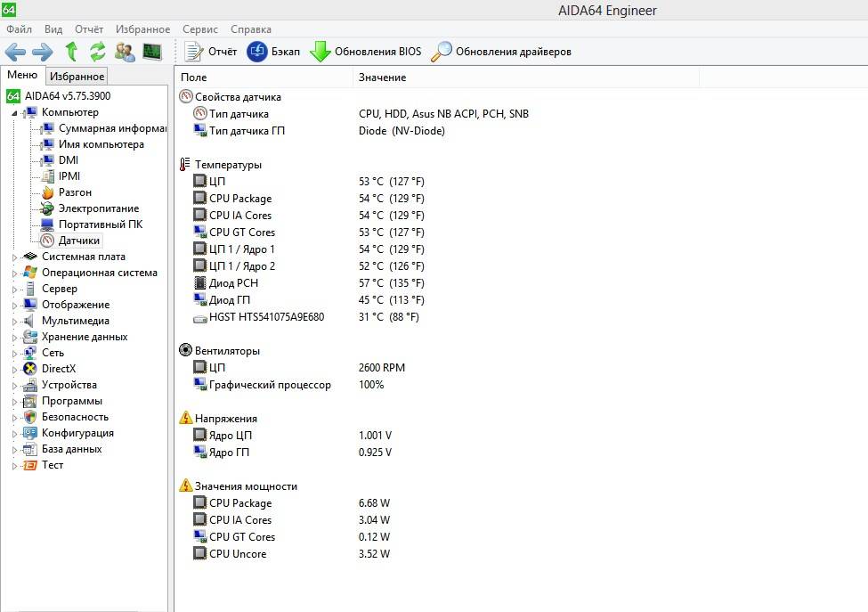Open the system monitor graph icon
This screenshot has height=612, width=868.
point(152,52)
